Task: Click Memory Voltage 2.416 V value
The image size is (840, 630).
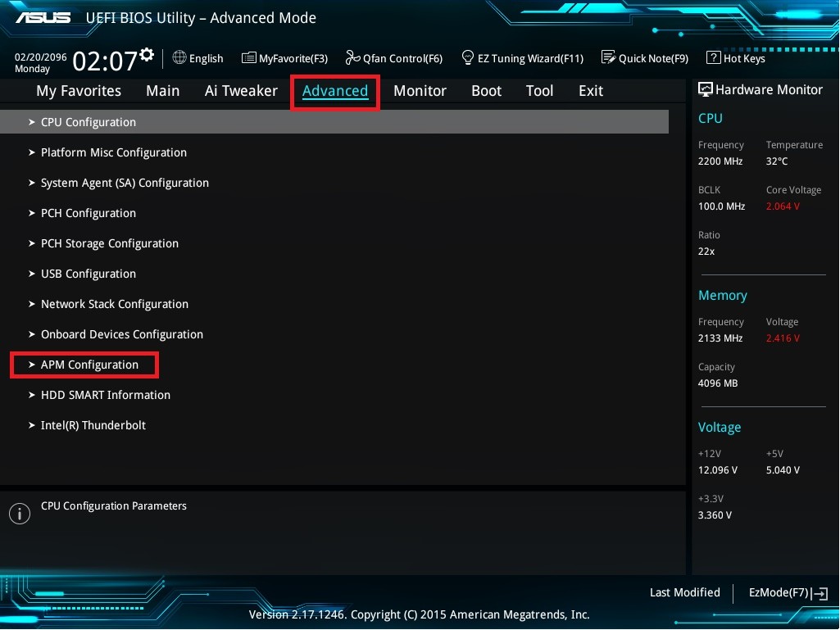Action: (x=783, y=338)
